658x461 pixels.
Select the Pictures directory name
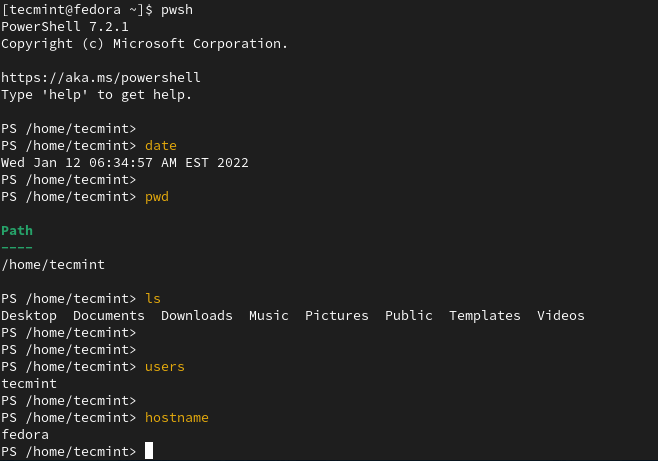[x=337, y=315]
